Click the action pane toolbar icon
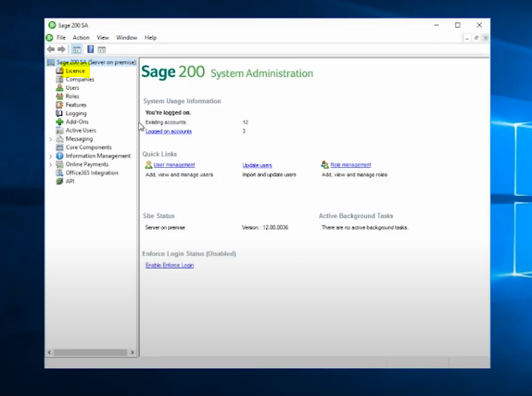This screenshot has height=396, width=532. [102, 49]
